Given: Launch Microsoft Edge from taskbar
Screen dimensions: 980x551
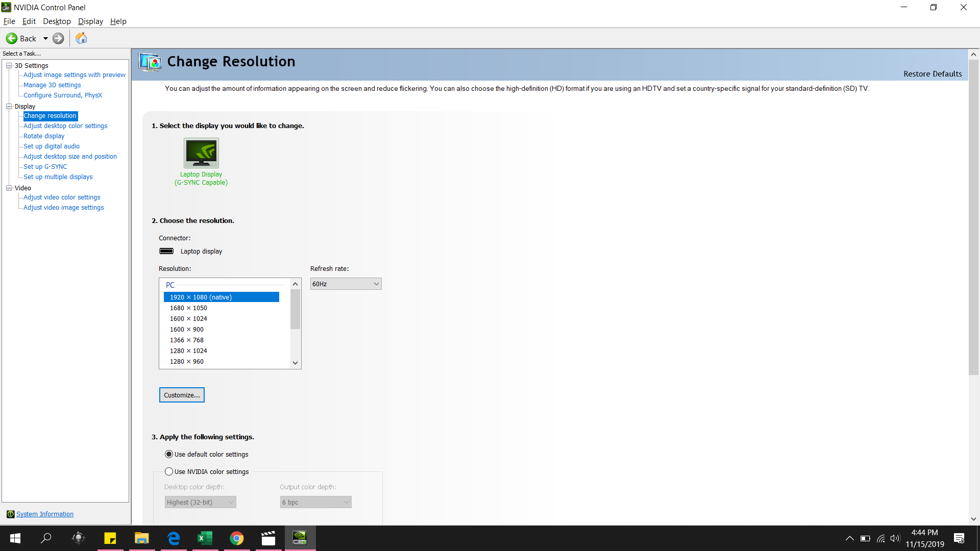Looking at the screenshot, I should click(x=174, y=538).
